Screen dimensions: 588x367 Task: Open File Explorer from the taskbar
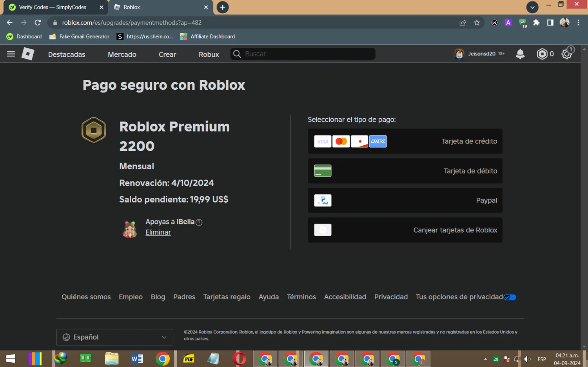click(x=112, y=359)
